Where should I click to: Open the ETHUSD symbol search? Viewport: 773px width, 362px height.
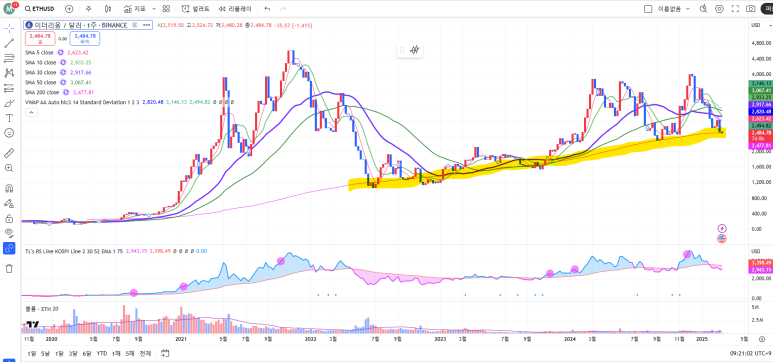click(40, 9)
